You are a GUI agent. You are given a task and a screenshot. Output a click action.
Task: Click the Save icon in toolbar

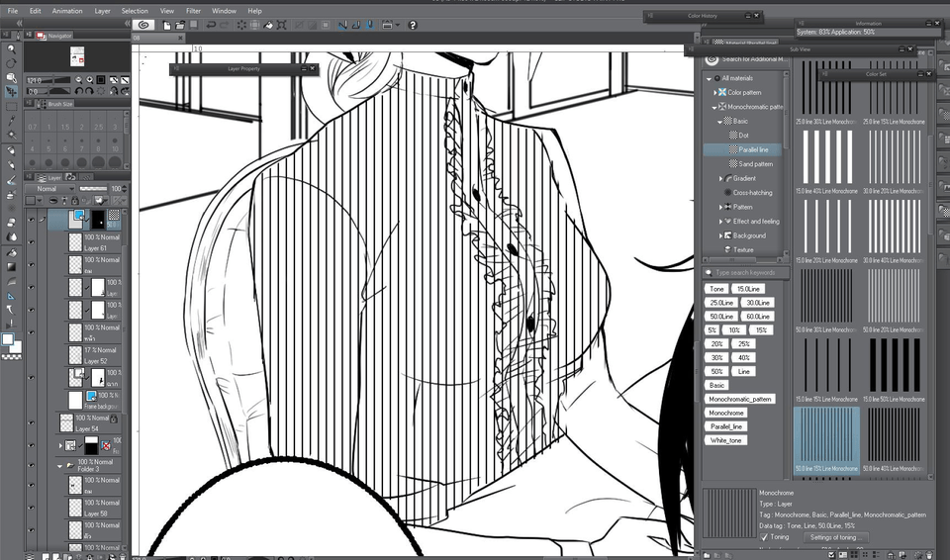(x=192, y=25)
